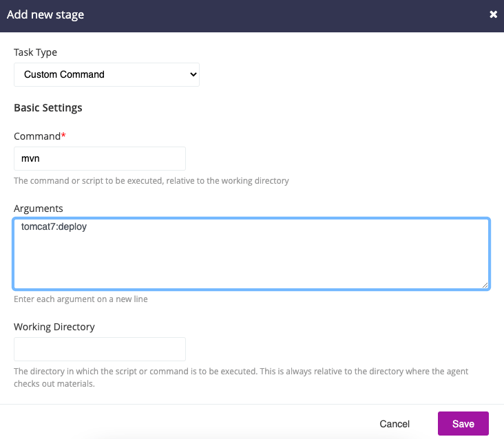Click the Working Directory label
Image resolution: width=504 pixels, height=439 pixels.
[54, 327]
